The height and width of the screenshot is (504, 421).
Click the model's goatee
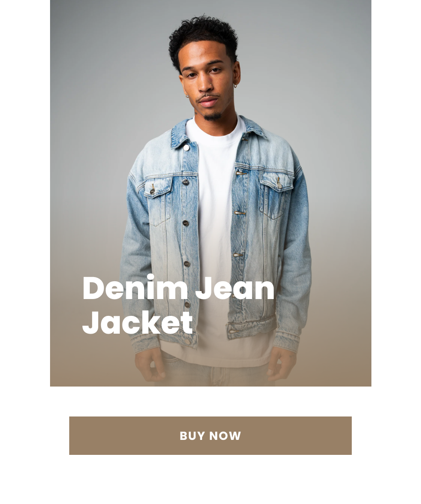click(212, 116)
